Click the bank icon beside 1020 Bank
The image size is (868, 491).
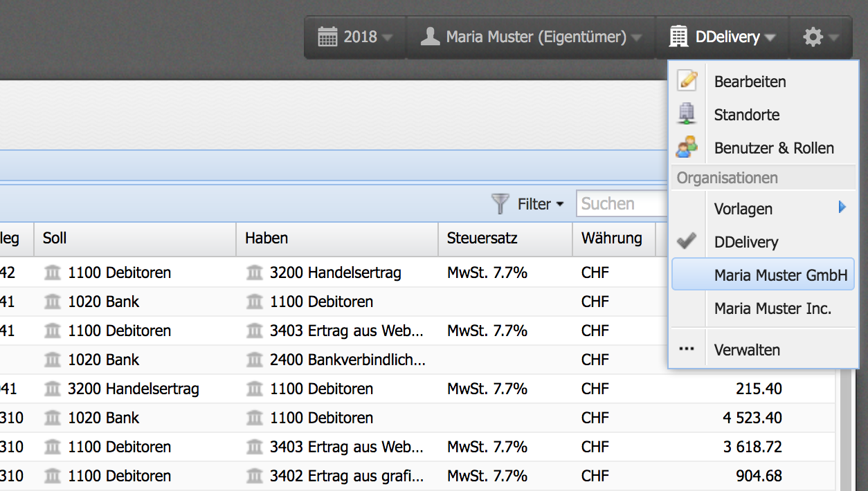[52, 302]
